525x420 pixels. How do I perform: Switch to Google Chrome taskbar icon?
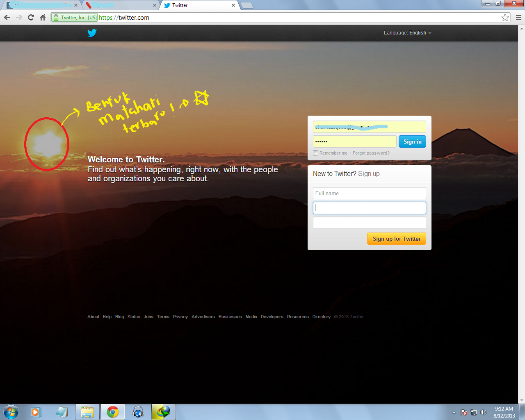[113, 412]
